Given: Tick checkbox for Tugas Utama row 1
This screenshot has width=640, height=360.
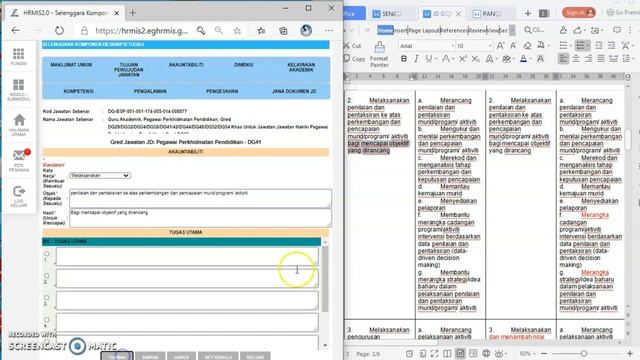Looking at the screenshot, I should (x=47, y=253).
